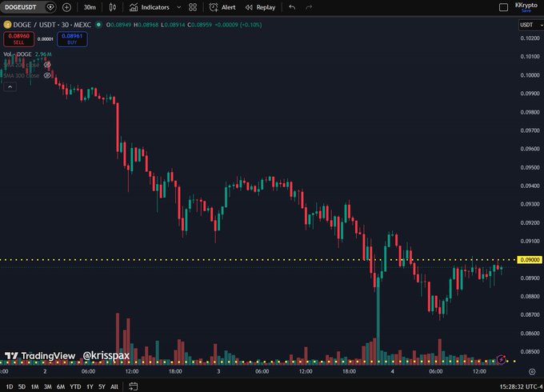This screenshot has width=544, height=392.
Task: Create a new Alert
Action: coord(222,7)
